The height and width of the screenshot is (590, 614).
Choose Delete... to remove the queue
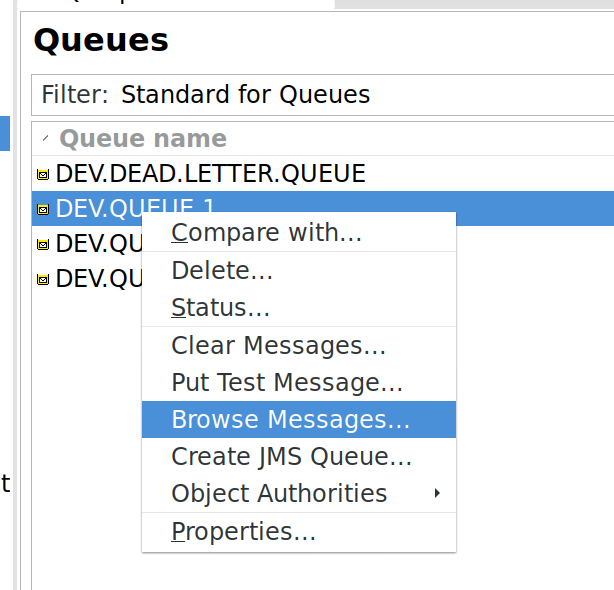[x=222, y=271]
